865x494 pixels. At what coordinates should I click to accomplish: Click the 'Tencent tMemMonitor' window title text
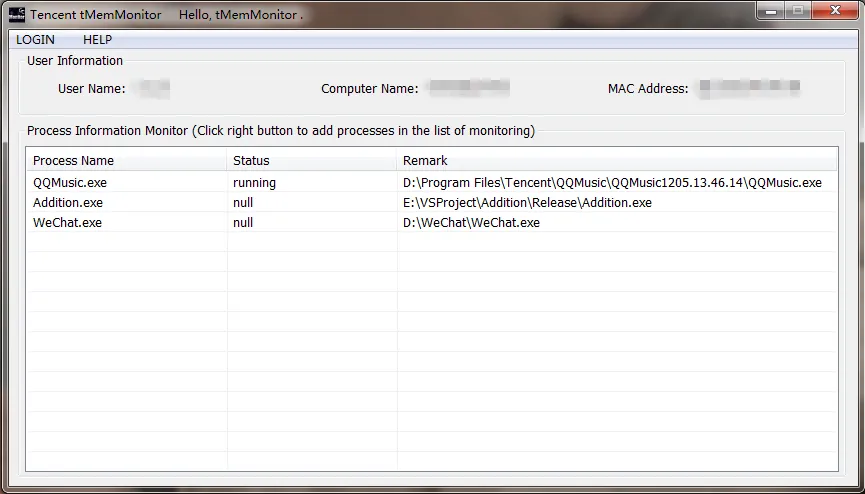(96, 14)
